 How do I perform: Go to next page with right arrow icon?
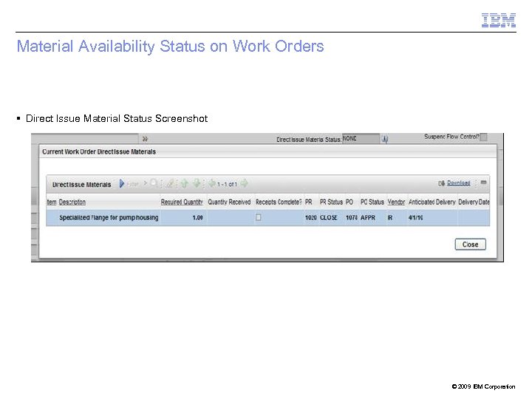coord(244,183)
